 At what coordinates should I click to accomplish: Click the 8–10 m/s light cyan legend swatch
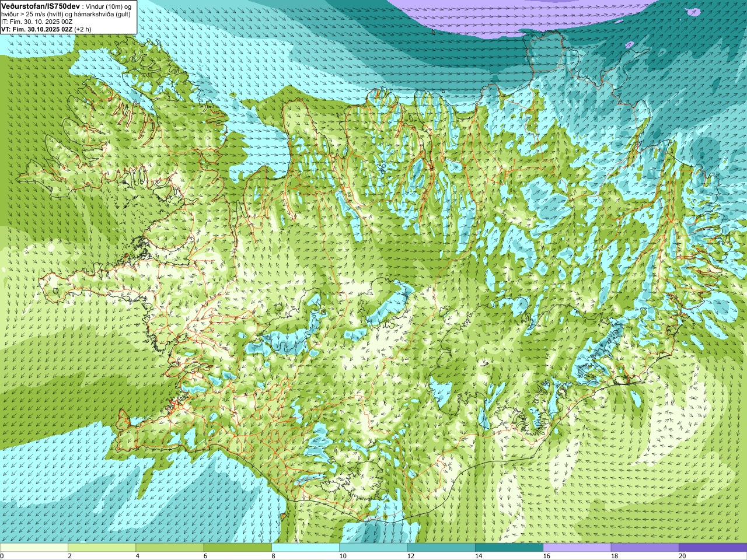pyautogui.click(x=305, y=548)
